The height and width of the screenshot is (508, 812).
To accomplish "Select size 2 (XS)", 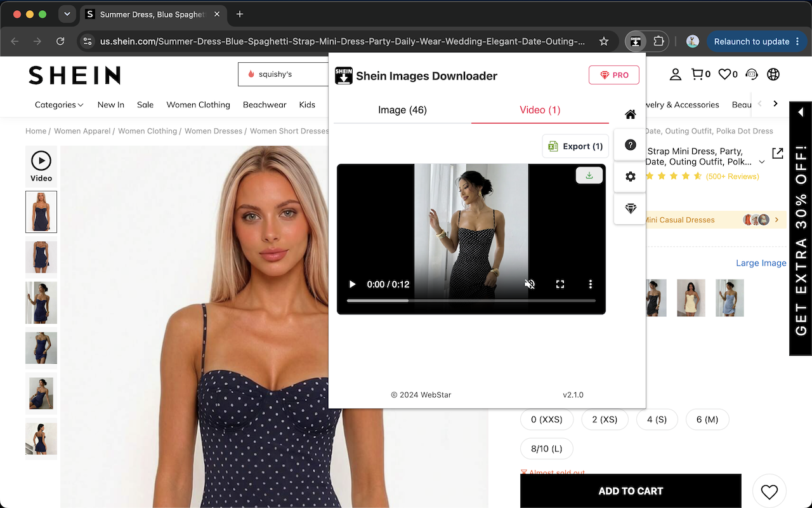I will (605, 420).
